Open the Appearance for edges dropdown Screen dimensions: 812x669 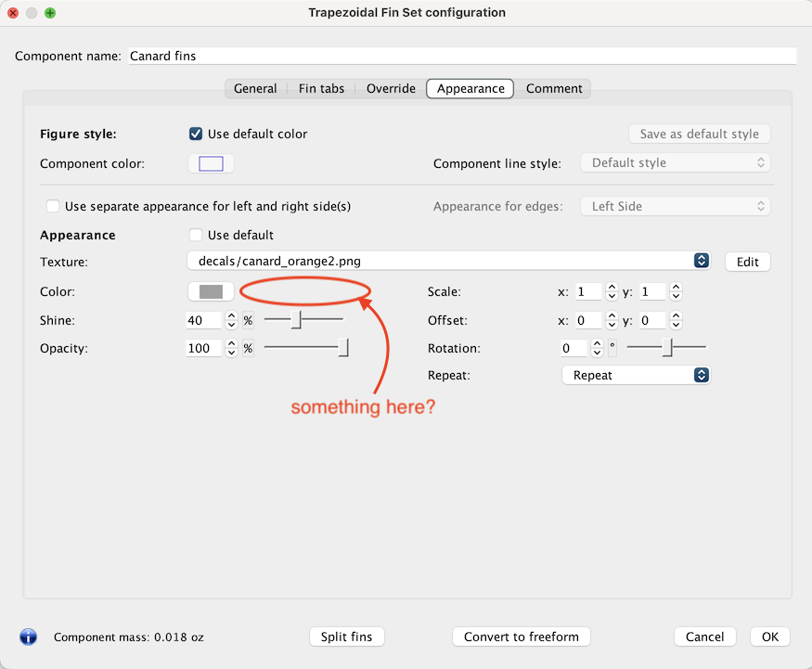tap(675, 206)
